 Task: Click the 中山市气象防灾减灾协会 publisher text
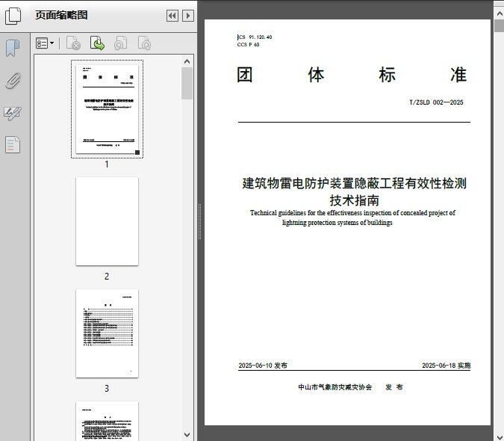[x=335, y=387]
